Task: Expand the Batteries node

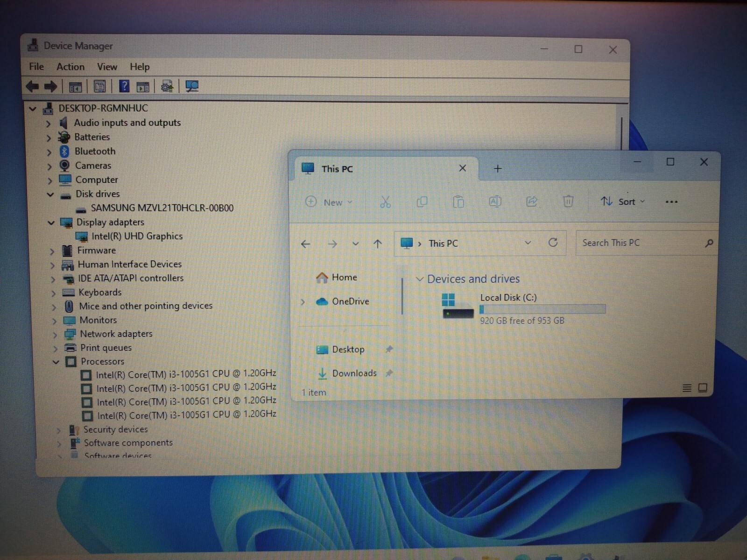Action: point(49,138)
